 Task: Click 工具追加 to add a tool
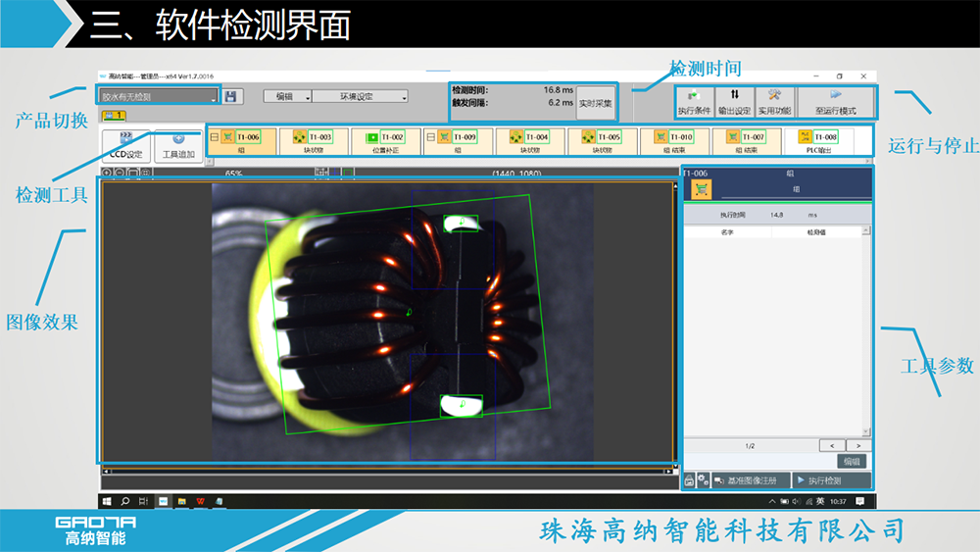tap(178, 146)
